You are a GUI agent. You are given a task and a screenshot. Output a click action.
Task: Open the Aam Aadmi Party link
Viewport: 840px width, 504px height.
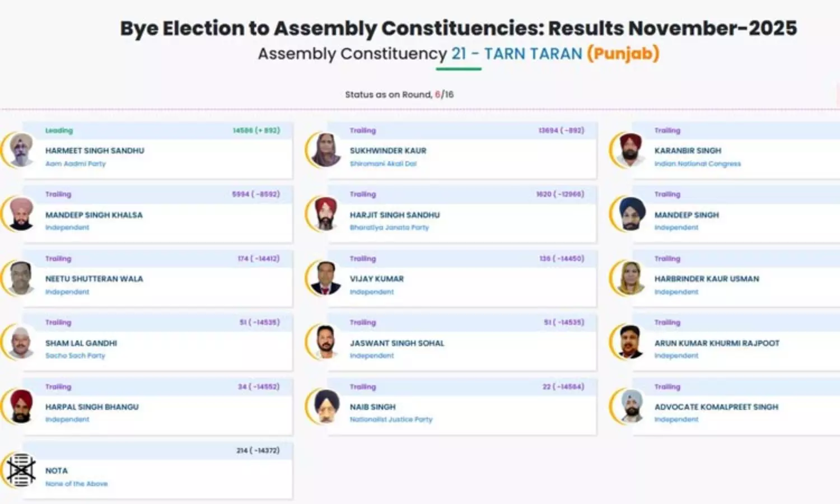coord(76,164)
